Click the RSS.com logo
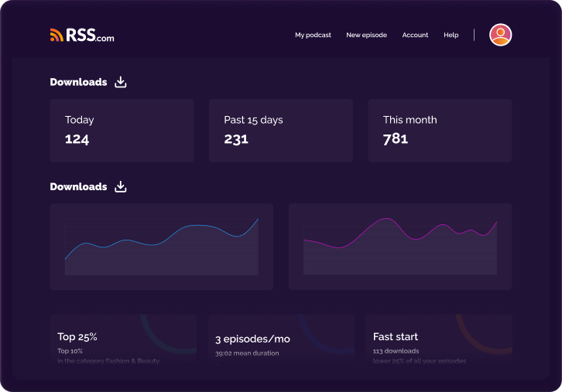This screenshot has height=392, width=562. [82, 35]
